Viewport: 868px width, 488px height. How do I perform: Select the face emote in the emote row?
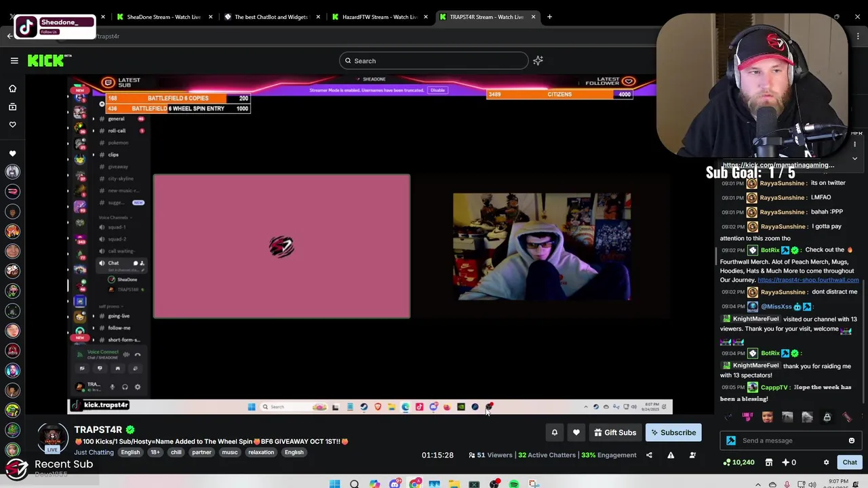click(767, 418)
